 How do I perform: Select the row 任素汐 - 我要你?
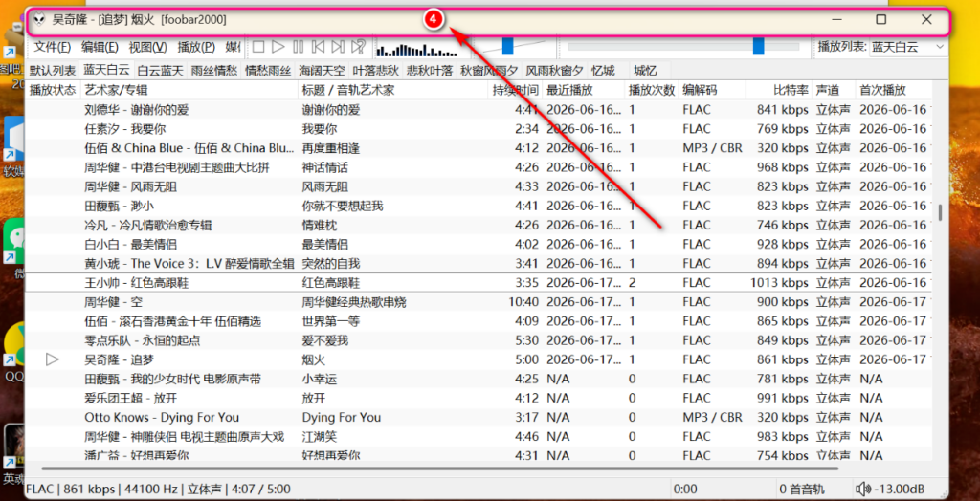(x=479, y=129)
